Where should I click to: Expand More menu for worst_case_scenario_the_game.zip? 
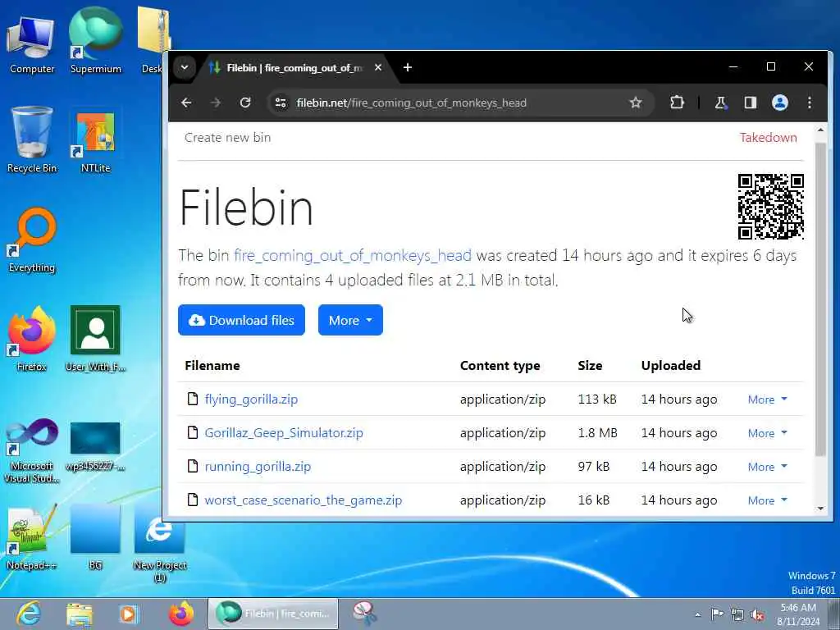tap(768, 500)
